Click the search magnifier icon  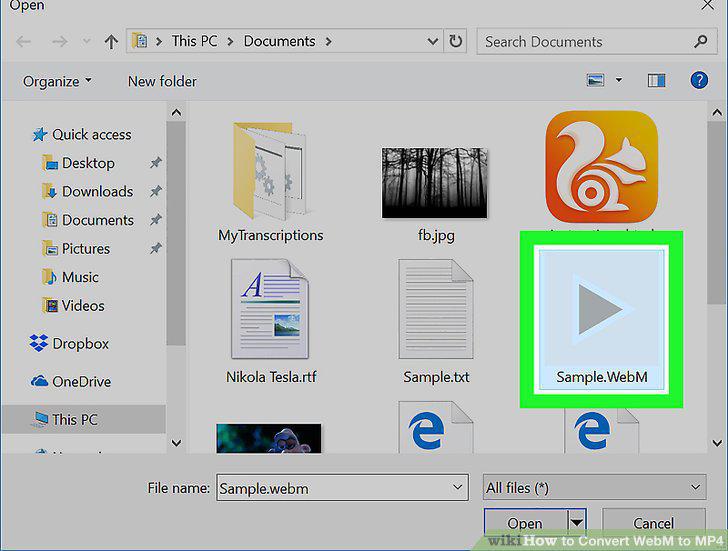[x=701, y=41]
